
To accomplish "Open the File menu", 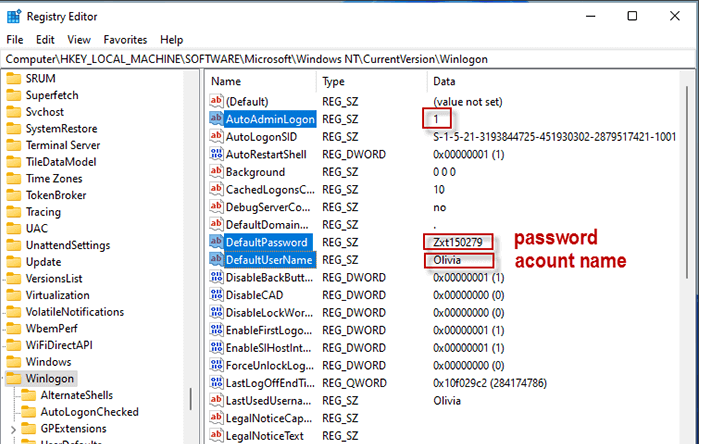I will click(x=15, y=39).
